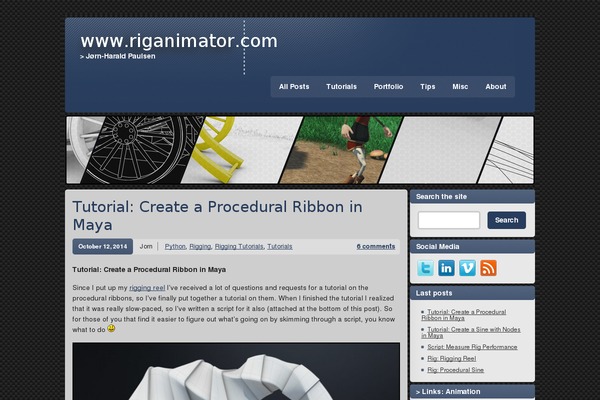This screenshot has height=400, width=600.
Task: Open the Rigging Tutorials category link
Action: tap(239, 247)
